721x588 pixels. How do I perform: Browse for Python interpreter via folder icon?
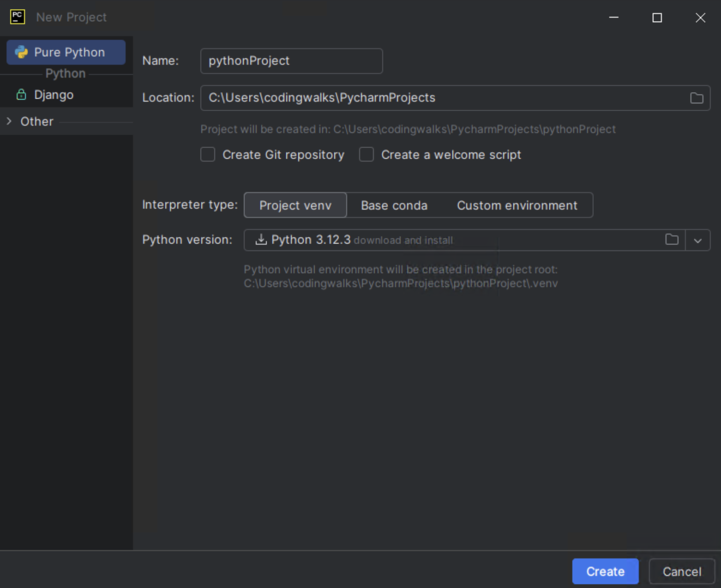tap(672, 240)
